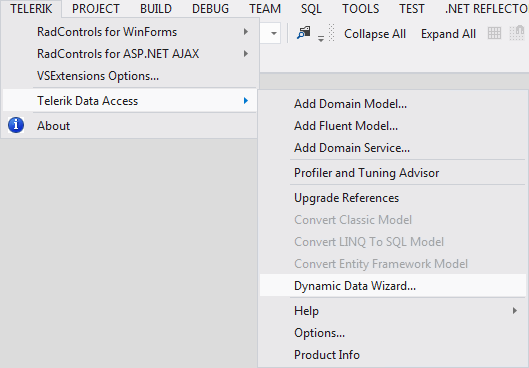Click the grid table toolbar icon

(x=494, y=33)
